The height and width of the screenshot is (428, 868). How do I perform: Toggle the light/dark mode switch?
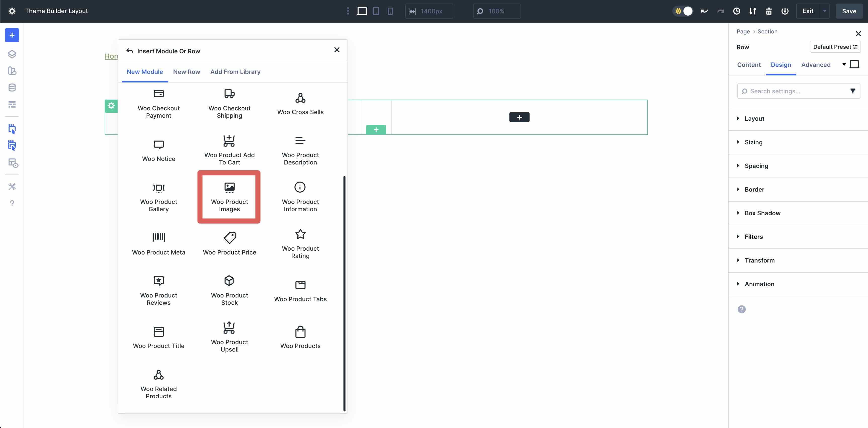point(683,11)
